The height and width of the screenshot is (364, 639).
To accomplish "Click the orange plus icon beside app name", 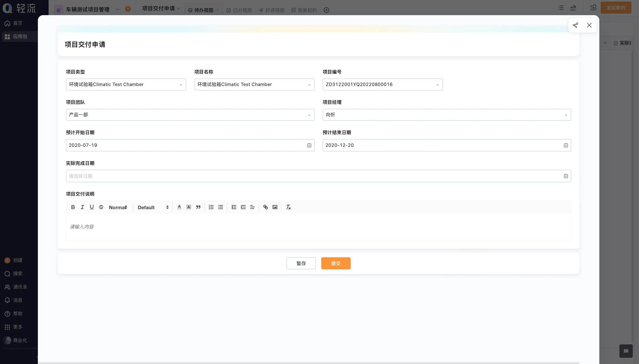I will pos(128,9).
